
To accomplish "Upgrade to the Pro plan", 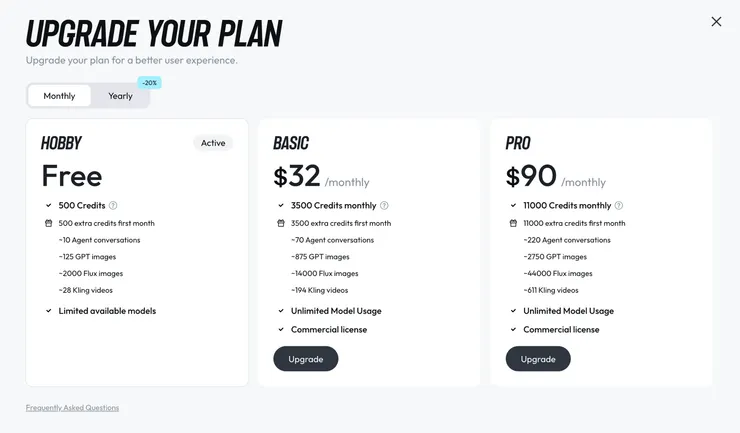I will click(538, 359).
